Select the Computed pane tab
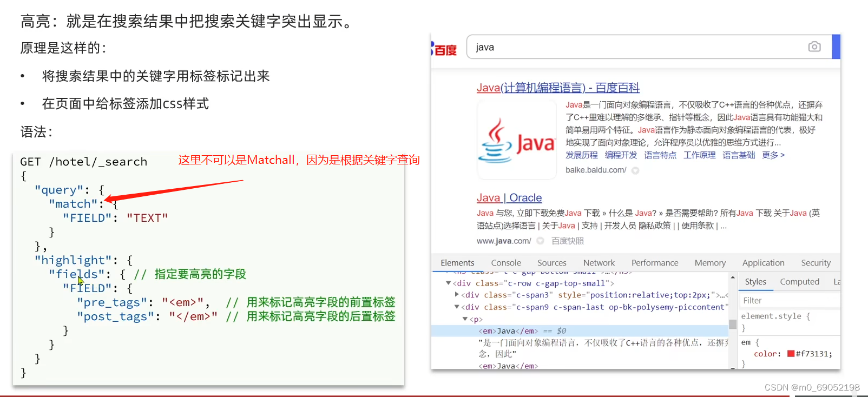This screenshot has height=397, width=868. click(x=799, y=282)
